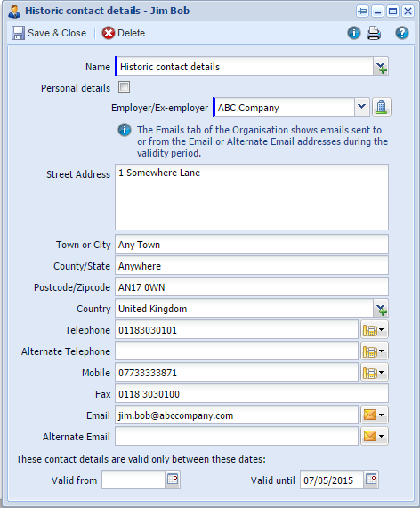The image size is (420, 508).
Task: Click the Email envelope send icon
Action: [x=375, y=415]
